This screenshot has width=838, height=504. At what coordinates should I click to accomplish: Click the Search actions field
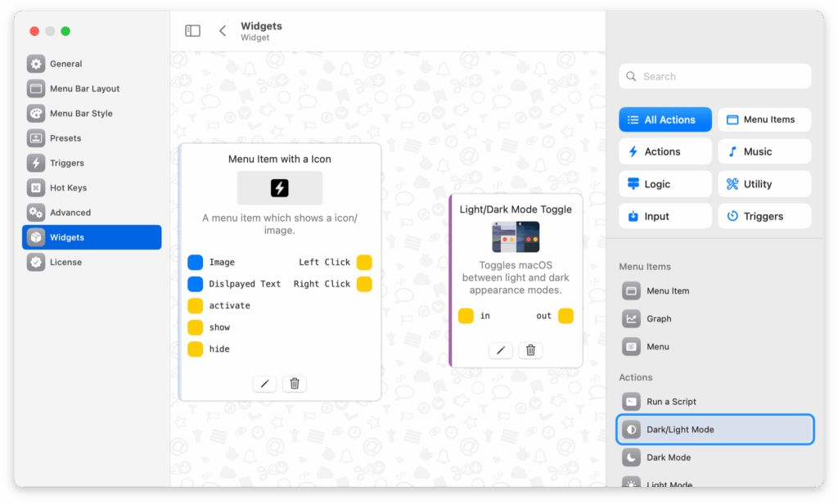tap(715, 77)
